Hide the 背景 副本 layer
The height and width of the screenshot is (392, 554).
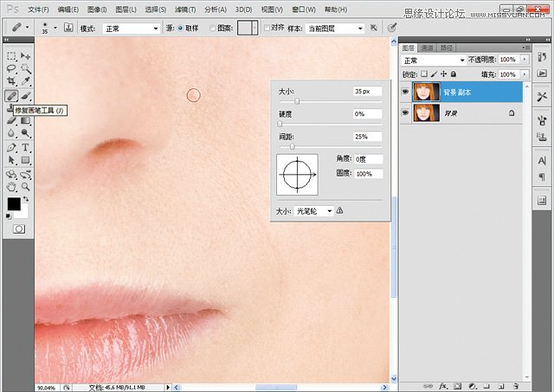point(405,92)
